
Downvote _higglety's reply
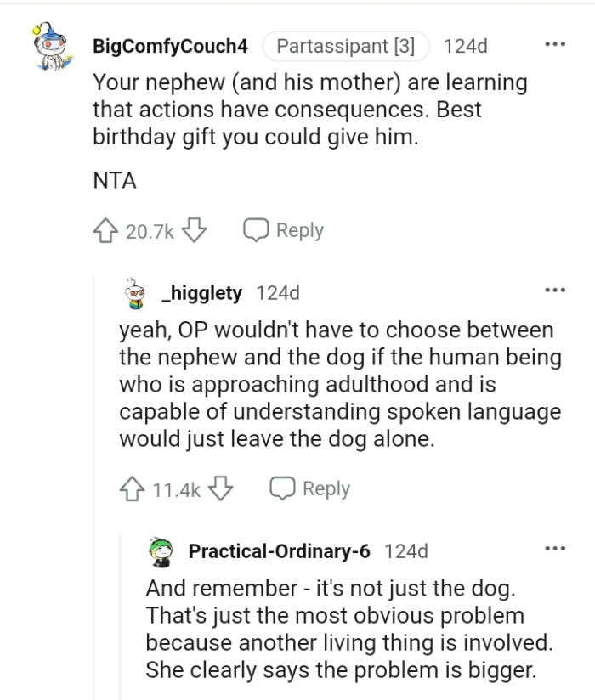221,488
